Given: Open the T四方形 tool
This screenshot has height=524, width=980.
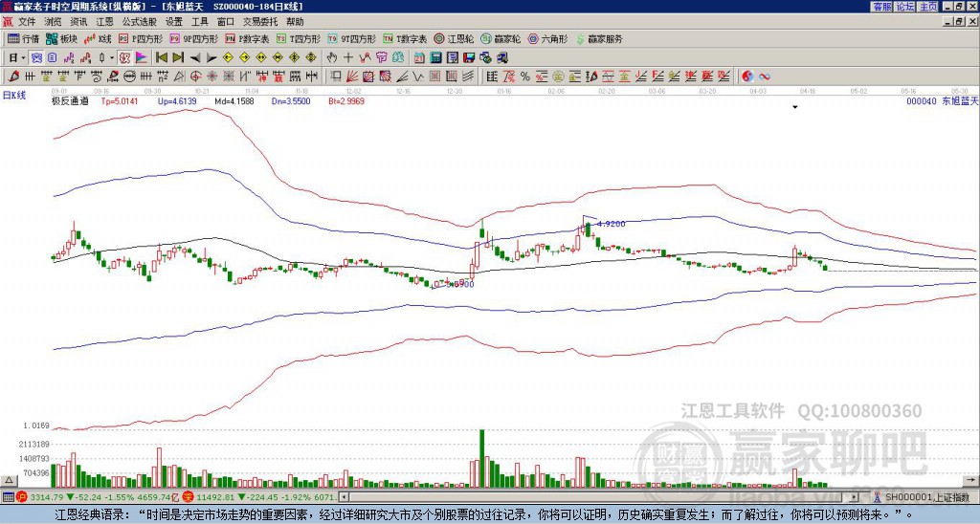Looking at the screenshot, I should pyautogui.click(x=299, y=38).
